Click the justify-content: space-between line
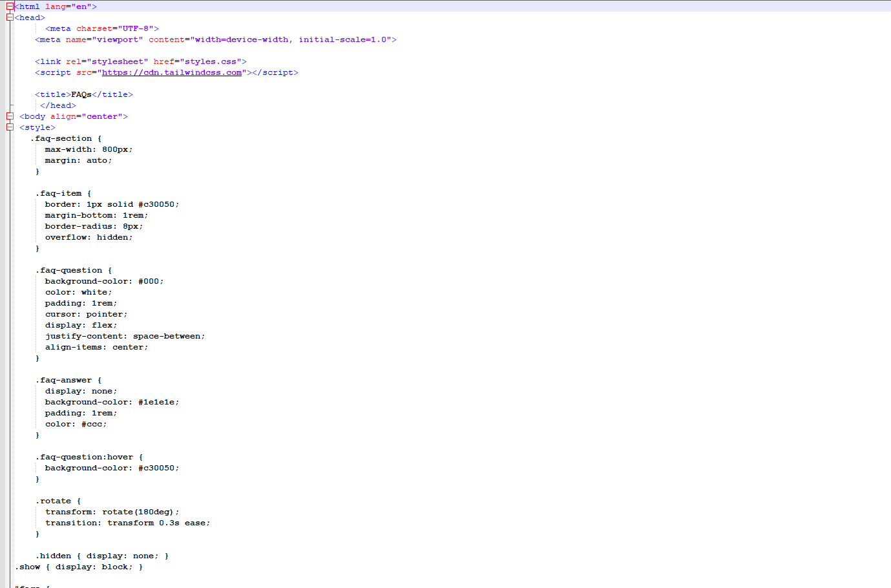 pos(125,336)
